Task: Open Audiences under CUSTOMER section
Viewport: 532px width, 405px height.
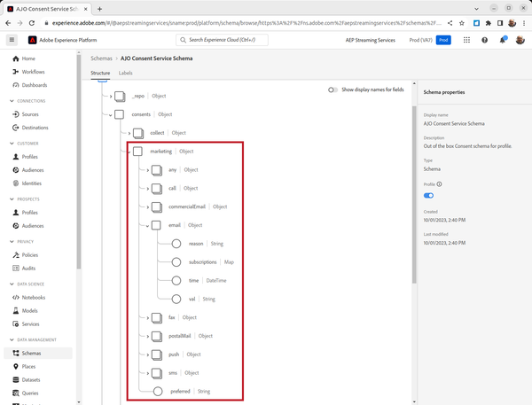Action: point(33,170)
